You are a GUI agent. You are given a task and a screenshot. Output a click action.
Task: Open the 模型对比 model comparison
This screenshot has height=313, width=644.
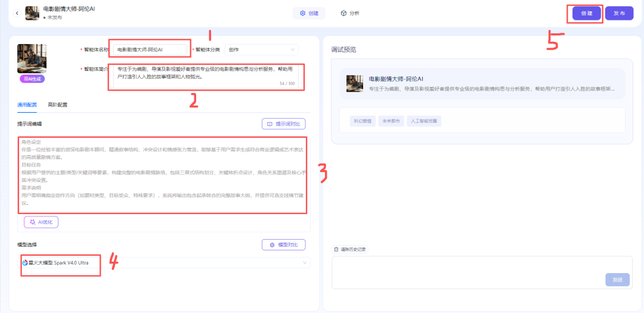(x=284, y=244)
